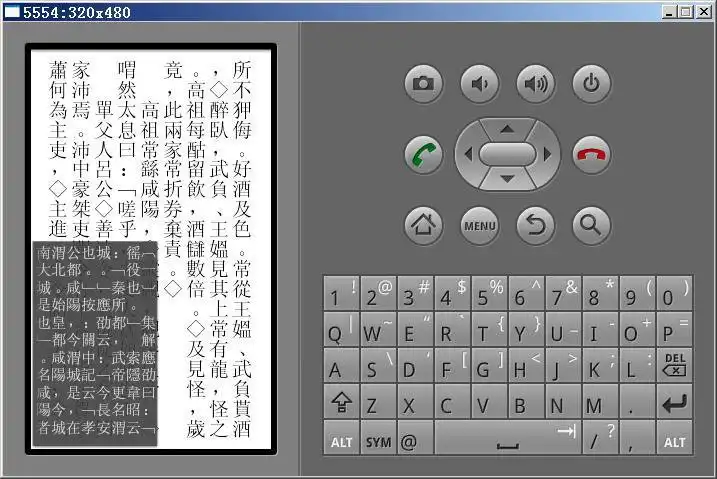Click the number 2 key

(x=379, y=293)
